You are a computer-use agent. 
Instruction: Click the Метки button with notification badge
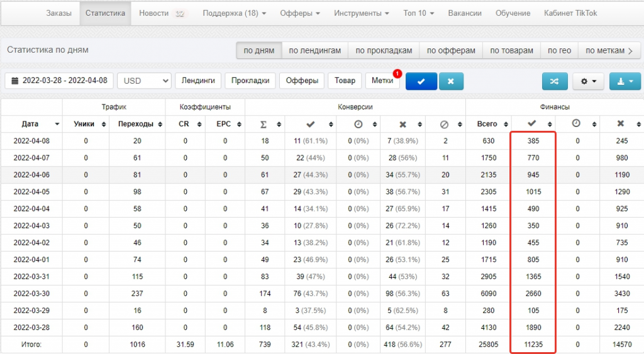[382, 80]
